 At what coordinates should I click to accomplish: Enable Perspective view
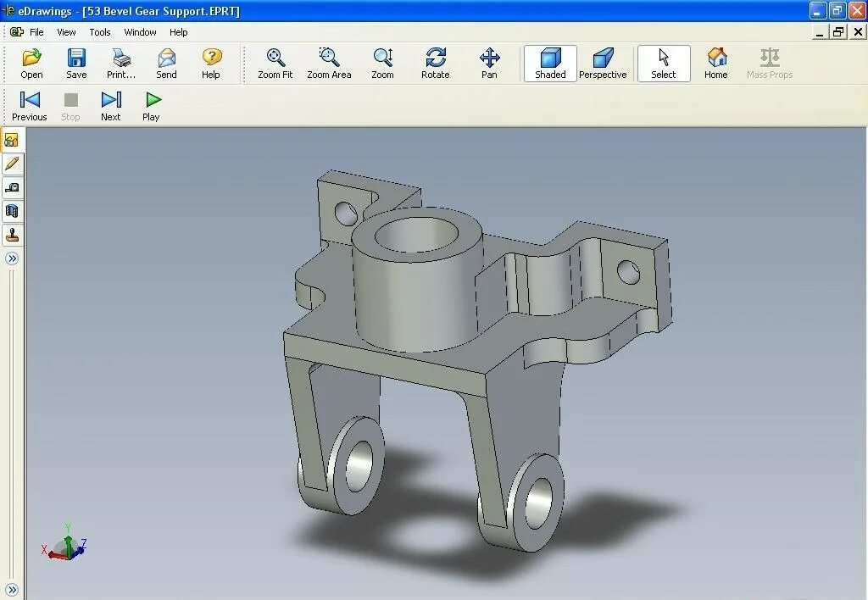pos(603,63)
